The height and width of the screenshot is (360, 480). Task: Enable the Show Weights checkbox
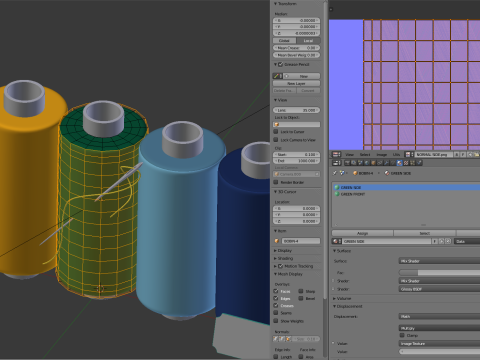coord(276,321)
